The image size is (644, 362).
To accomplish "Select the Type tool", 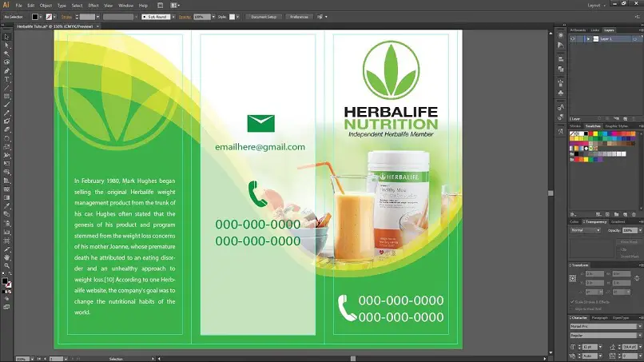I will (6, 79).
